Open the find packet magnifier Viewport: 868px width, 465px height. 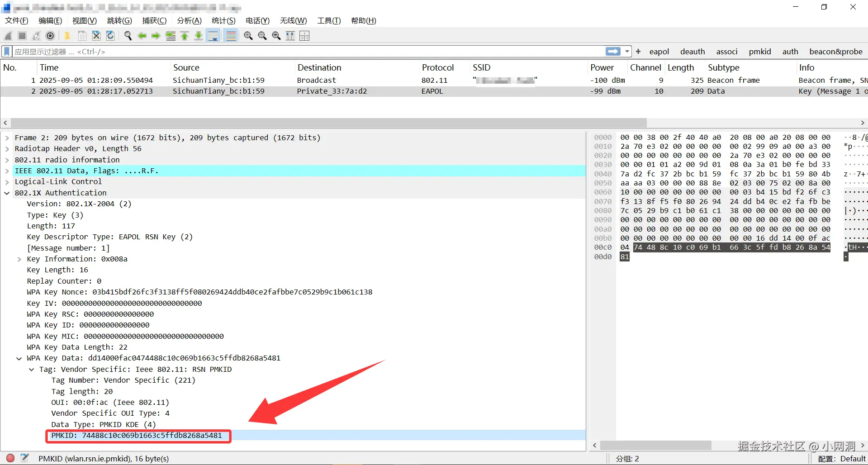[128, 36]
